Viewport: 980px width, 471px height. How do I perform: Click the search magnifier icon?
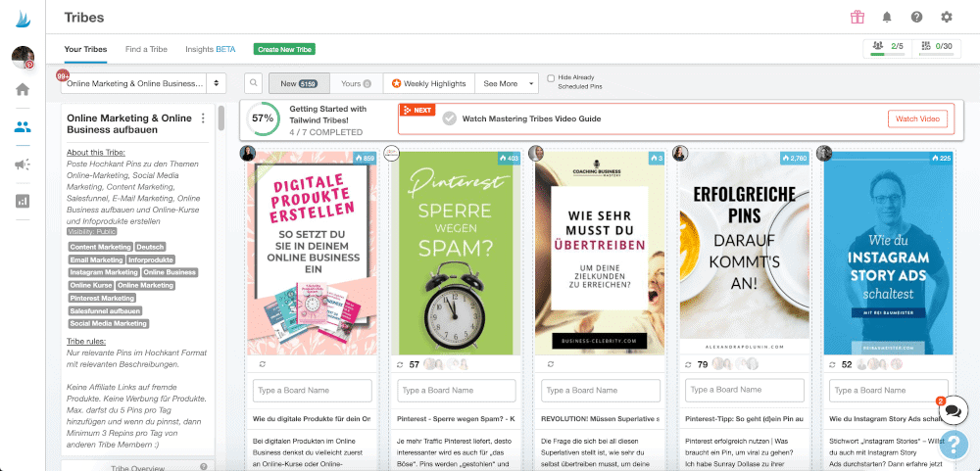(x=253, y=84)
